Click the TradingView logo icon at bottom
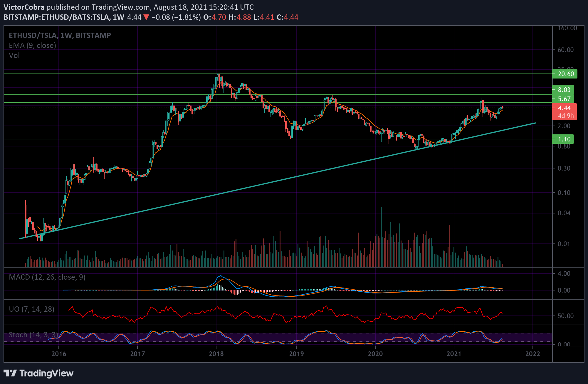Screen dimensions: 588x384 point(10,373)
